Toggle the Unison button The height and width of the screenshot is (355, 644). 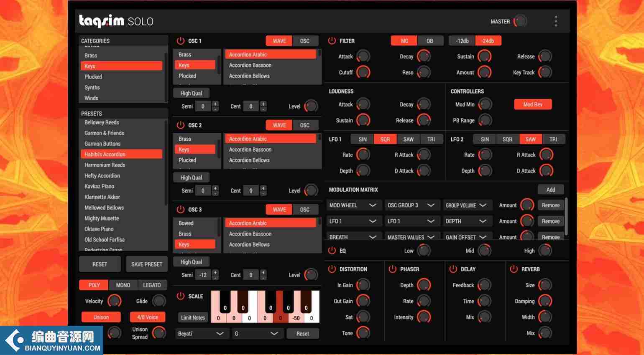(101, 317)
